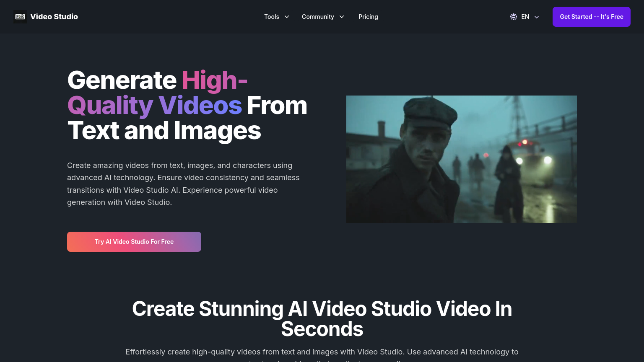Image resolution: width=644 pixels, height=362 pixels.
Task: Click the world icon beside EN
Action: [x=513, y=17]
